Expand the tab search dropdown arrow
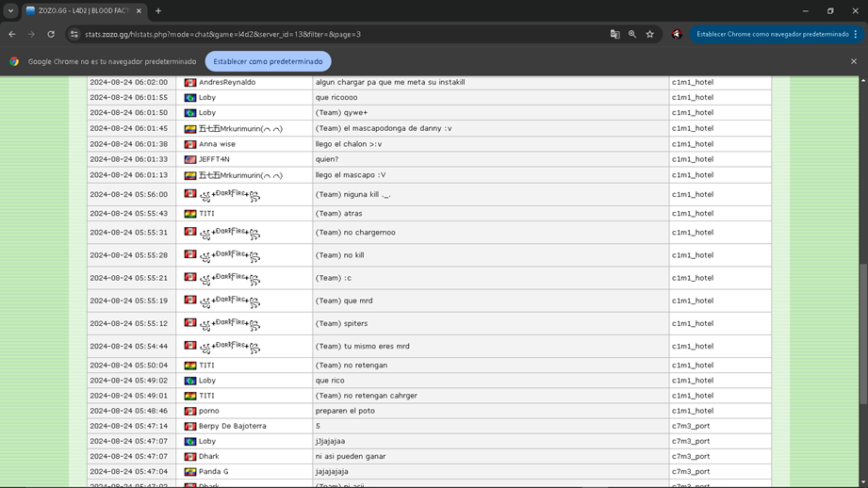 click(x=10, y=11)
